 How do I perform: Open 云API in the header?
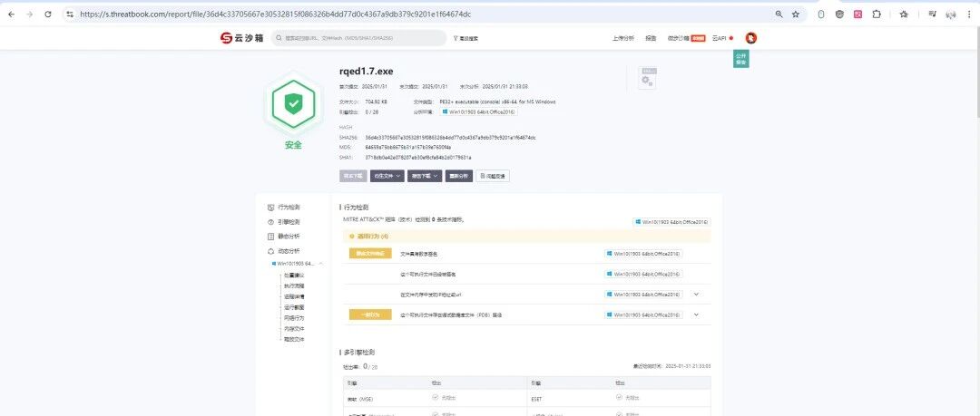720,38
